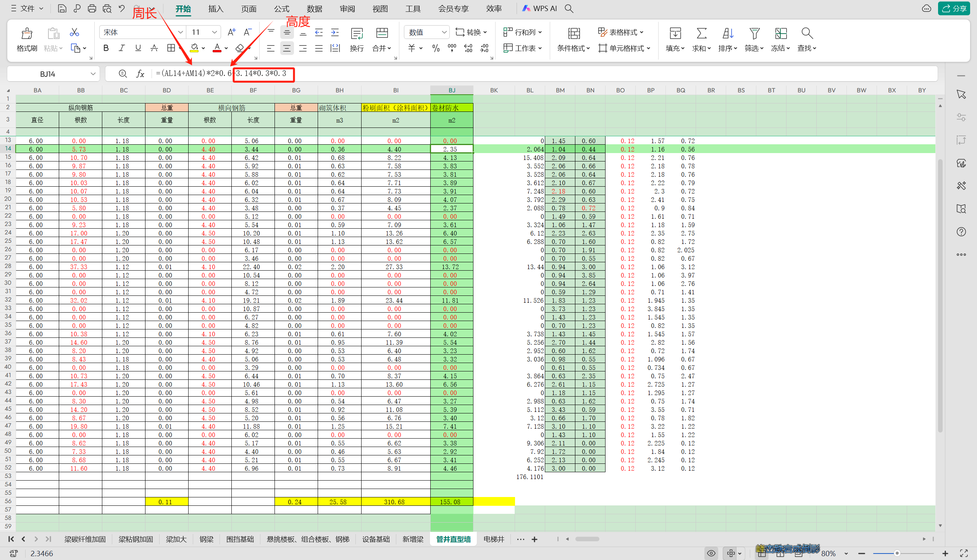
Task: Toggle Underline formatting
Action: [x=138, y=48]
